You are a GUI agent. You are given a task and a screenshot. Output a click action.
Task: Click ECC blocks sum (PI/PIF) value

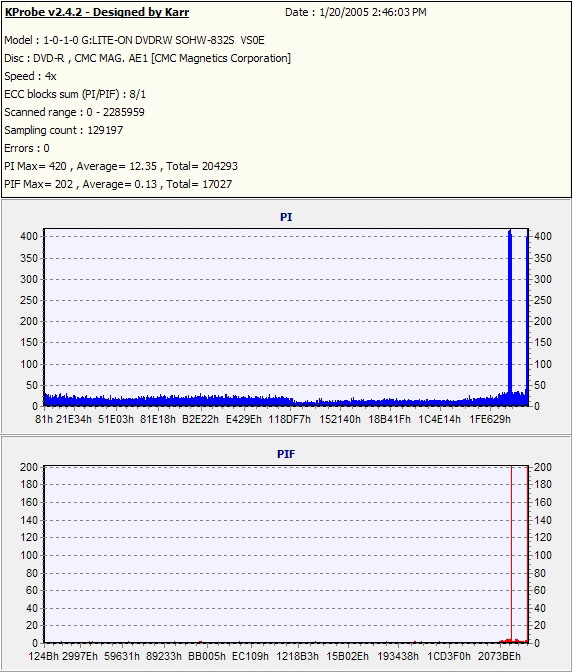[x=137, y=94]
